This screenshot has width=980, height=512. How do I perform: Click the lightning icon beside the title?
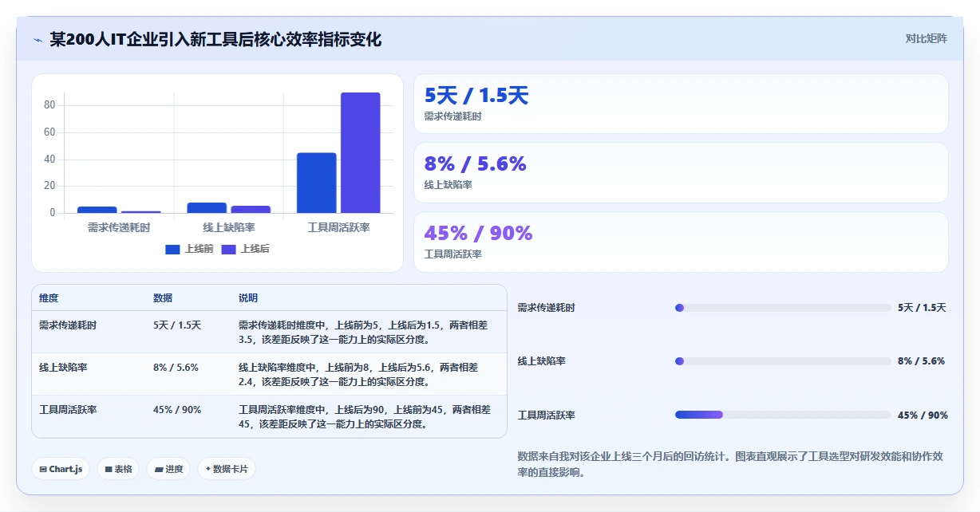pos(38,39)
